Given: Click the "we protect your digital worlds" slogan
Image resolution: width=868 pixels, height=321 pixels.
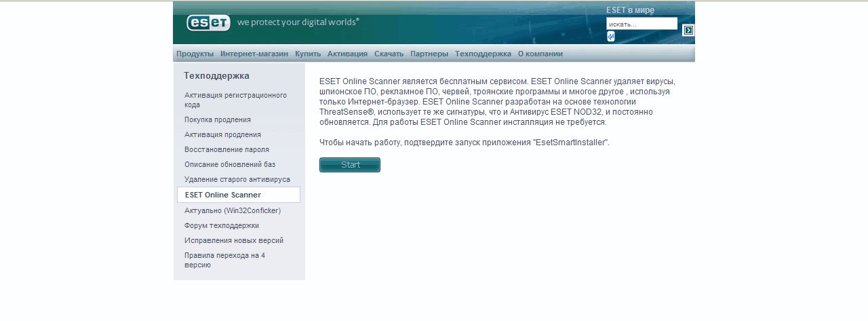Looking at the screenshot, I should point(298,22).
